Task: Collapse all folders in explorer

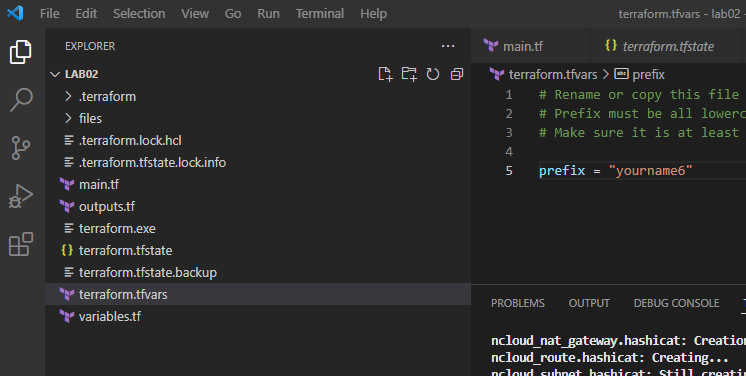Action: click(457, 74)
